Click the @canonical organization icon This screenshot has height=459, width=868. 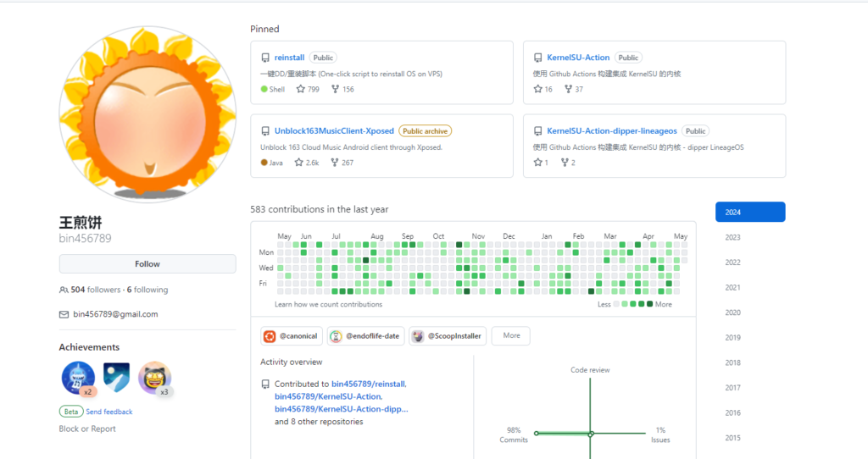270,336
